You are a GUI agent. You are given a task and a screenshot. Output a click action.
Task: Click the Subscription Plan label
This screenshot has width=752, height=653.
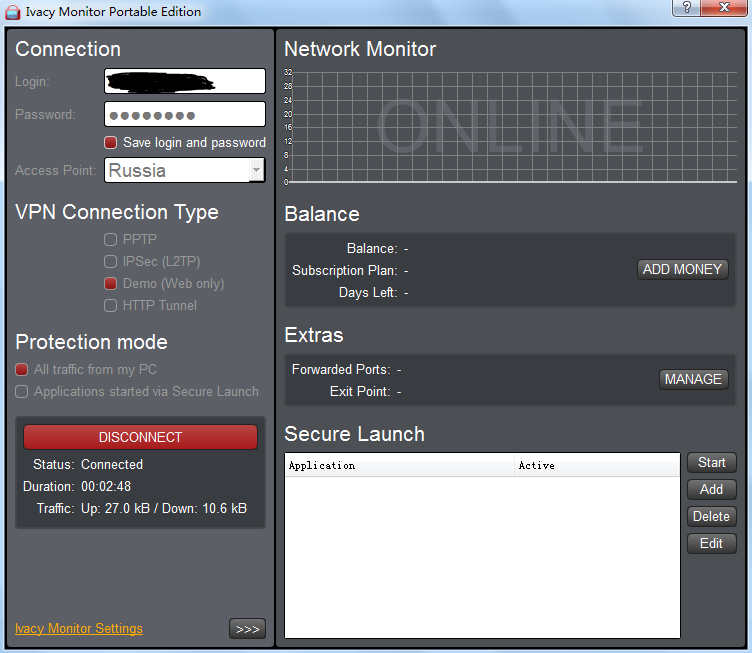[345, 270]
